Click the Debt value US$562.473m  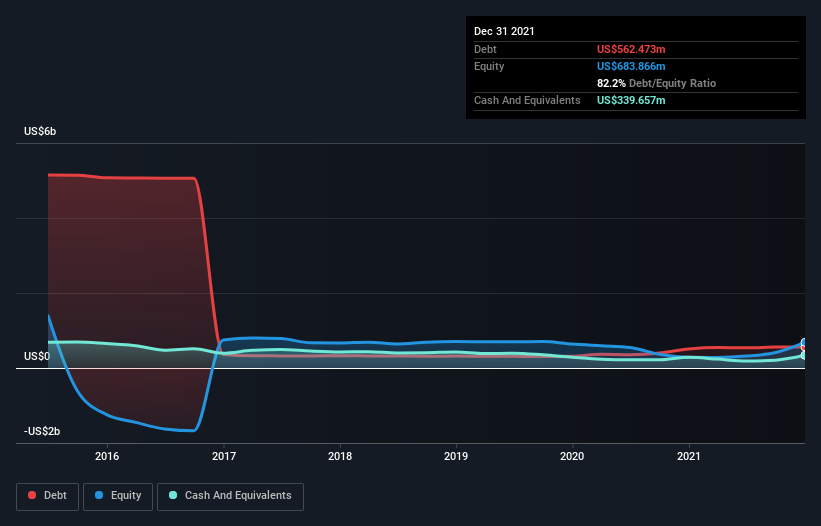631,49
